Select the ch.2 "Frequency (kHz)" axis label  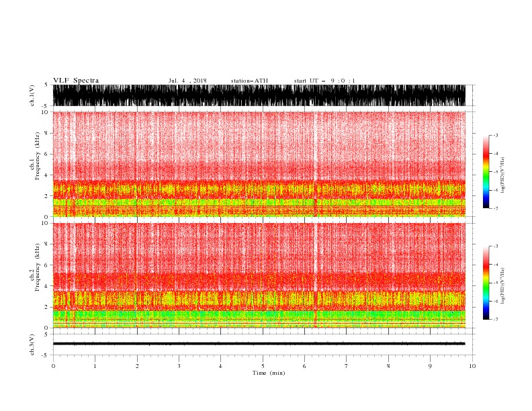pos(38,267)
